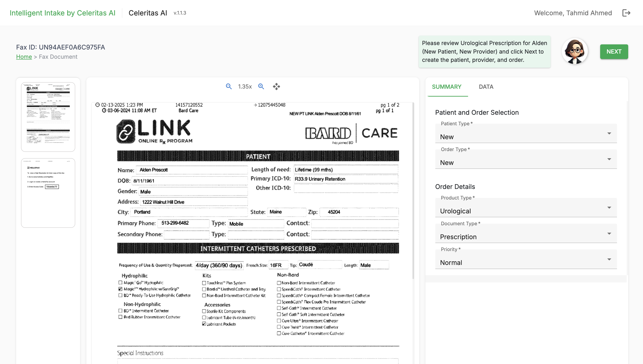Select the HelloFax second page thumbnail

[48, 193]
